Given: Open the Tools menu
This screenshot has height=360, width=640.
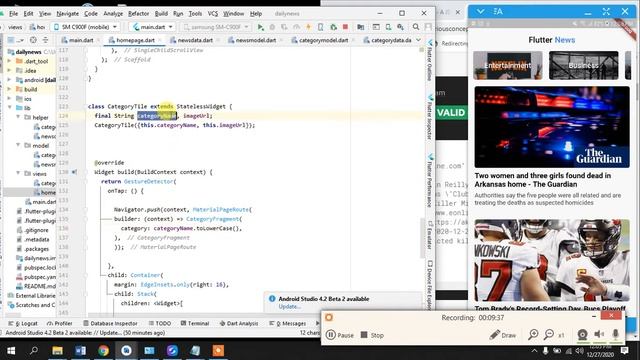Looking at the screenshot, I should [x=195, y=13].
